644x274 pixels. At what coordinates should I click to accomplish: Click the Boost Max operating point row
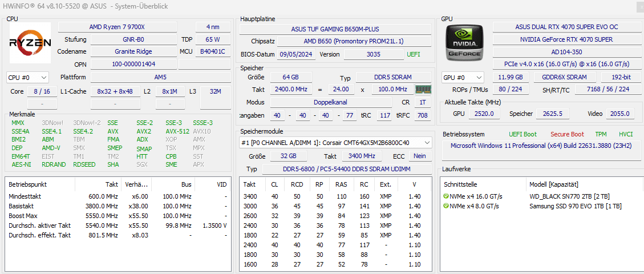[x=118, y=216]
